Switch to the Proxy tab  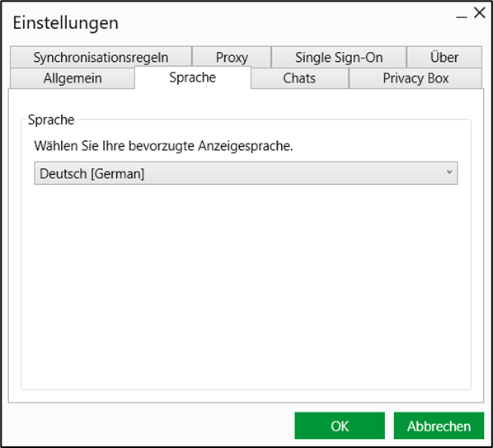pos(232,57)
